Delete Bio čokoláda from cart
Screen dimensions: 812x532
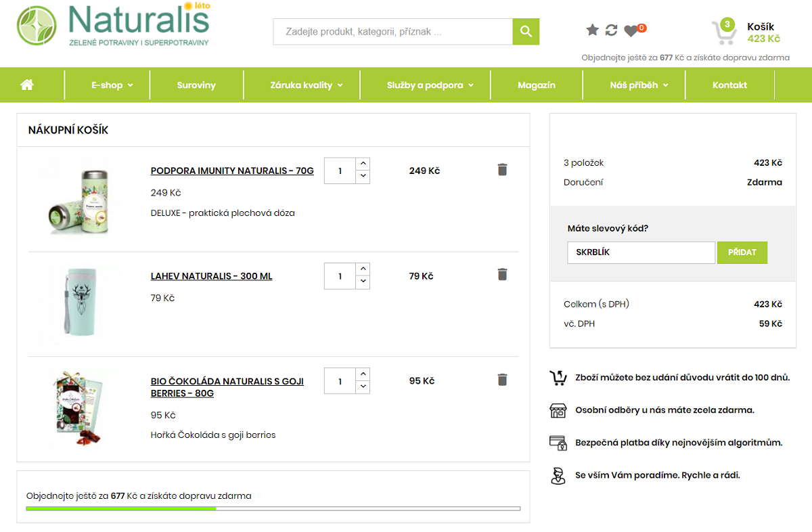tap(502, 379)
